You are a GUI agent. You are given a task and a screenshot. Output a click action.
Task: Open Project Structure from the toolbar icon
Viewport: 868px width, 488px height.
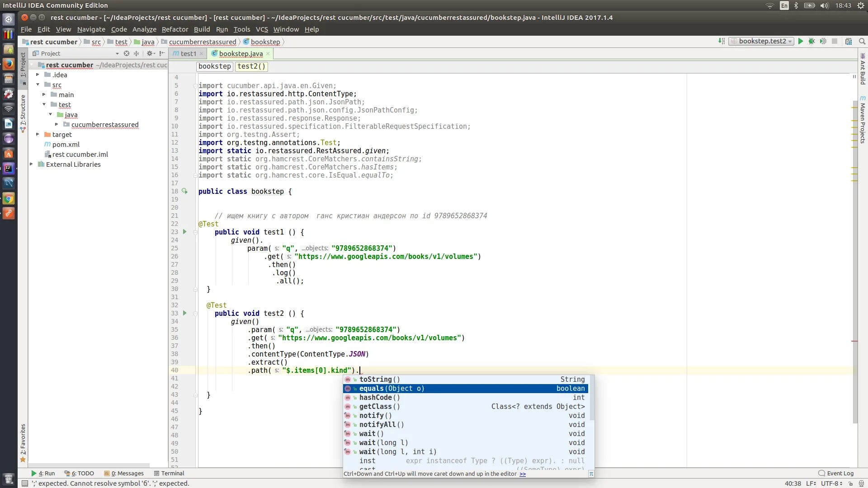click(x=849, y=41)
